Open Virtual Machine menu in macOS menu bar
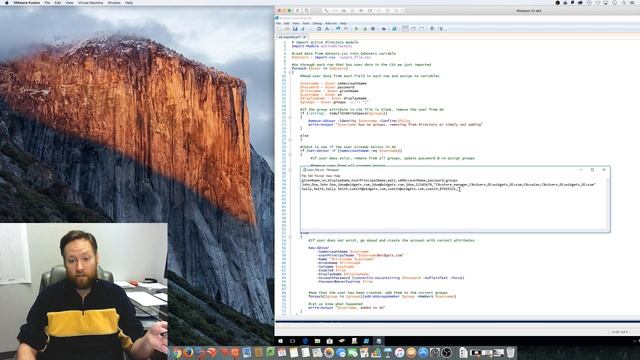Image resolution: width=640 pixels, height=360 pixels. 91,3
